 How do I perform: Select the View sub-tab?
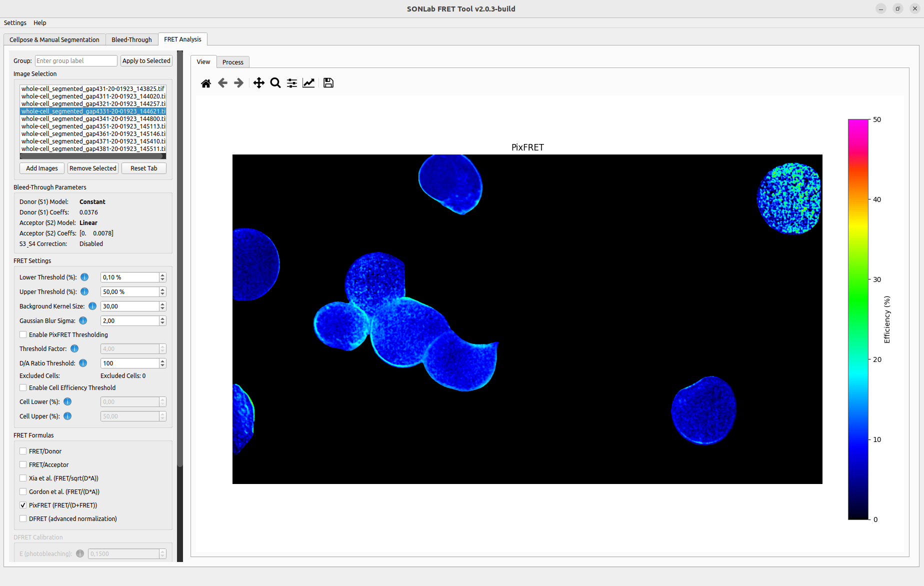(x=203, y=61)
